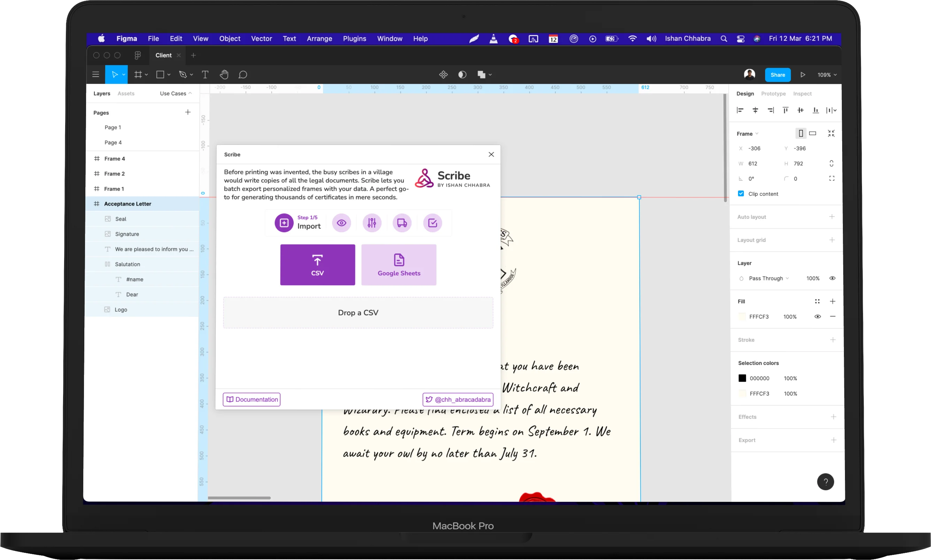
Task: Select the Rectangle shape tool
Action: [x=160, y=75]
